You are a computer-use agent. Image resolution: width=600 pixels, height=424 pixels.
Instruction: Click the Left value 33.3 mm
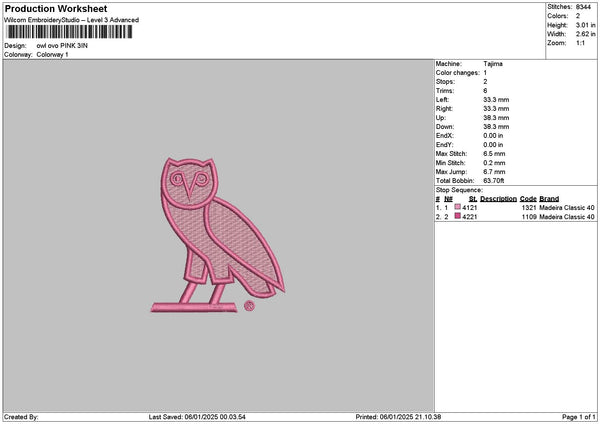pos(496,100)
